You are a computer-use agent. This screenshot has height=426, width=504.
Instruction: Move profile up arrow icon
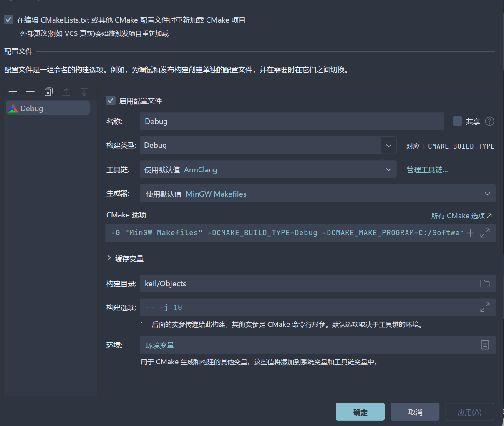point(66,92)
